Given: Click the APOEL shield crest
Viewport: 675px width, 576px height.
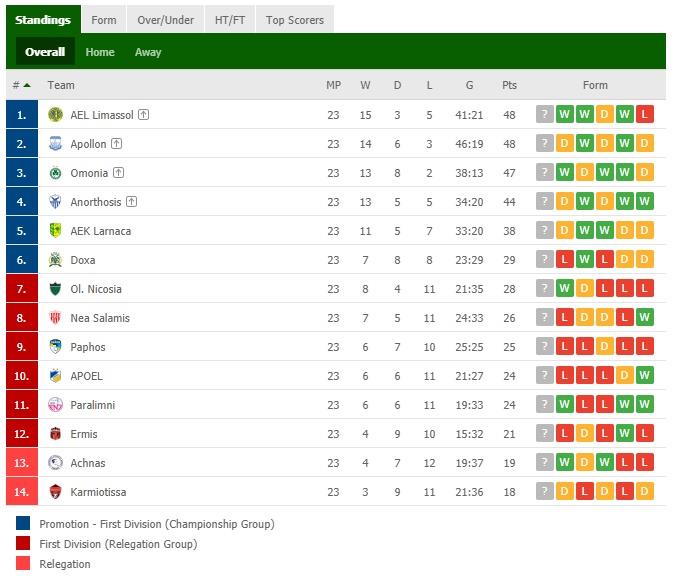Looking at the screenshot, I should (x=55, y=375).
